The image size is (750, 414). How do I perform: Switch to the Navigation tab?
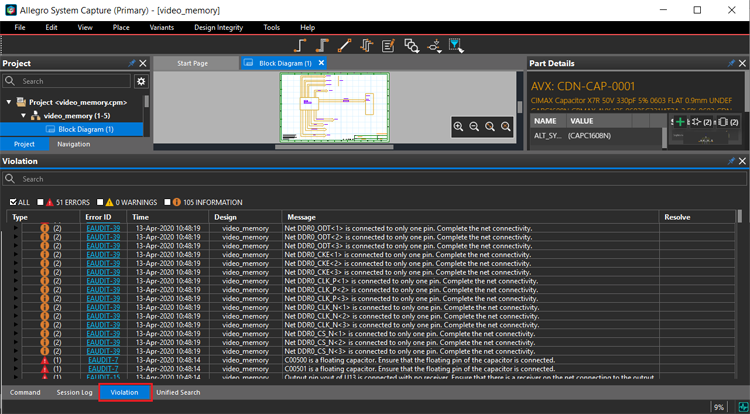[73, 144]
